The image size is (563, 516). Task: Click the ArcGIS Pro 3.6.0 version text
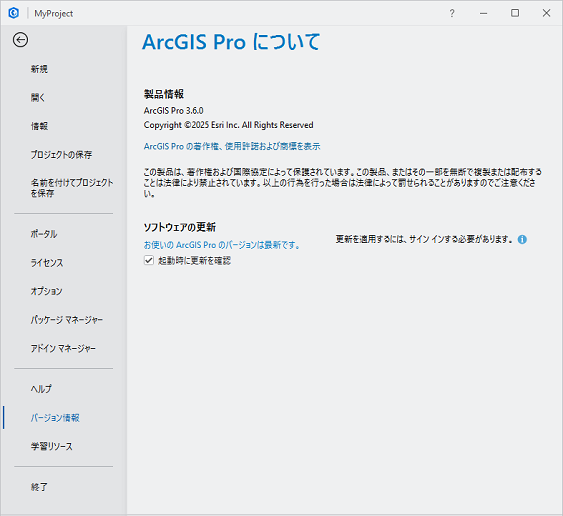173,111
